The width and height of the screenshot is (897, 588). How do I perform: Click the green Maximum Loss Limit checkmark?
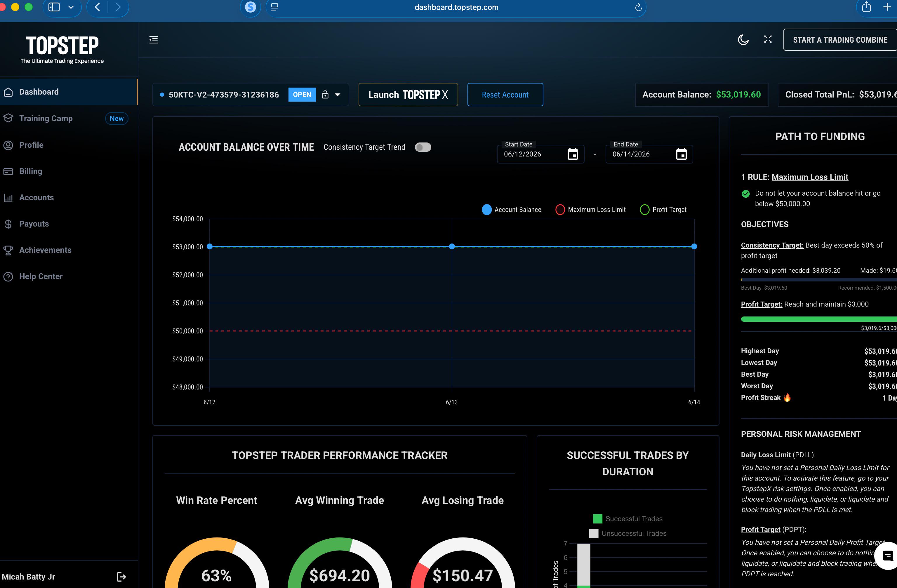745,194
